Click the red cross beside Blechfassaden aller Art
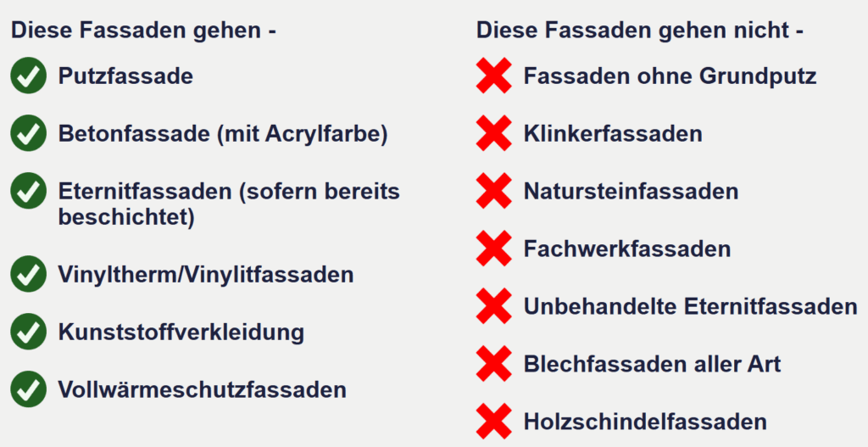Viewport: 868px width, 447px height. click(x=493, y=364)
